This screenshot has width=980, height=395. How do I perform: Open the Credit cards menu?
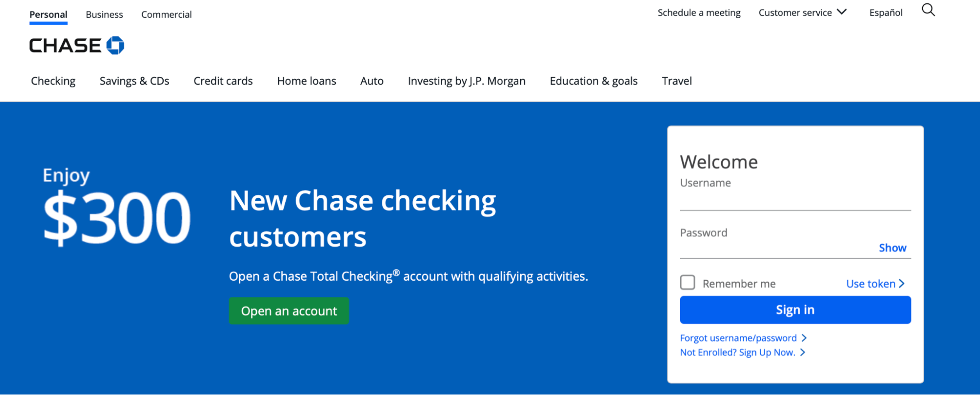pyautogui.click(x=223, y=80)
